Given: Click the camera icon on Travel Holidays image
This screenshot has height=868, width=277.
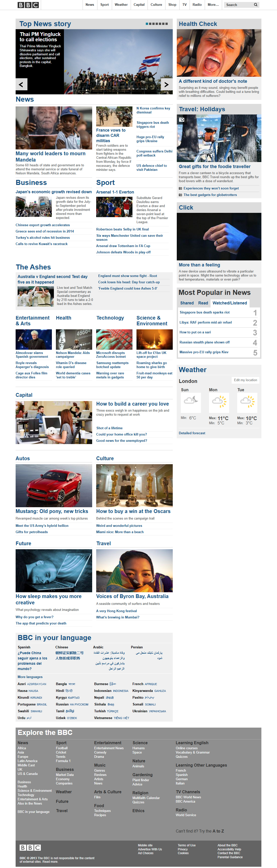Looking at the screenshot, I should (x=182, y=120).
